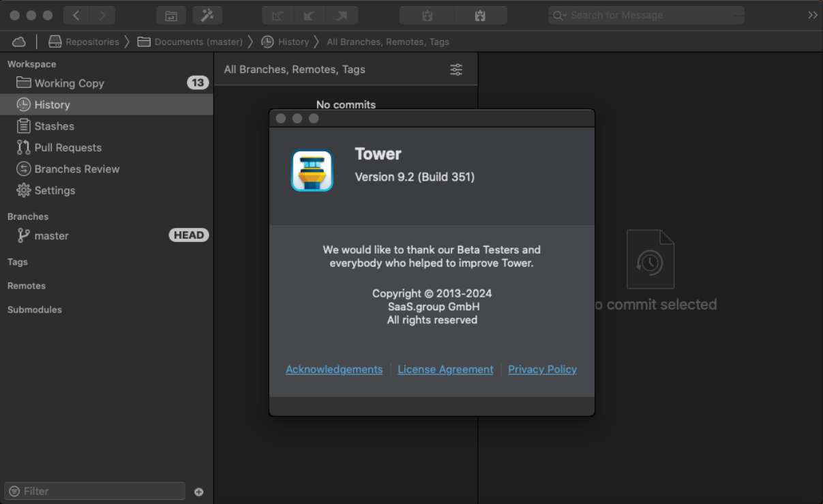Click the Tower app icon in About dialog
Viewport: 823px width, 504px height.
tap(312, 171)
